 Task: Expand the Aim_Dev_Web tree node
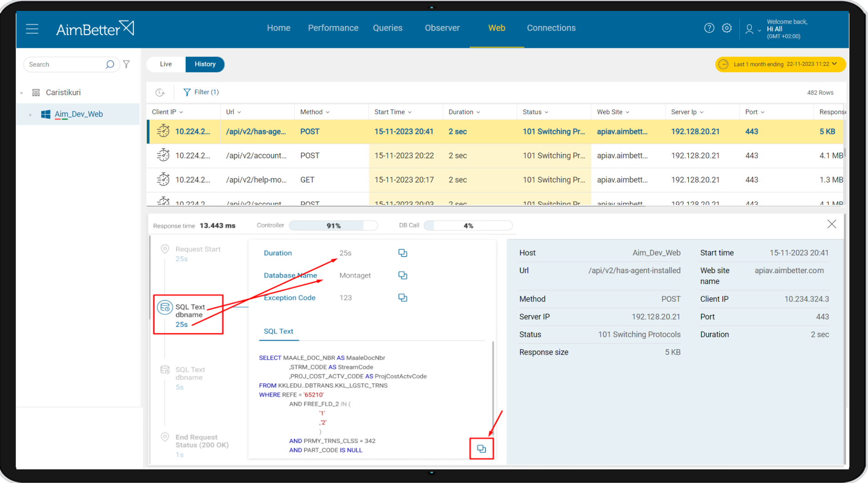(30, 115)
